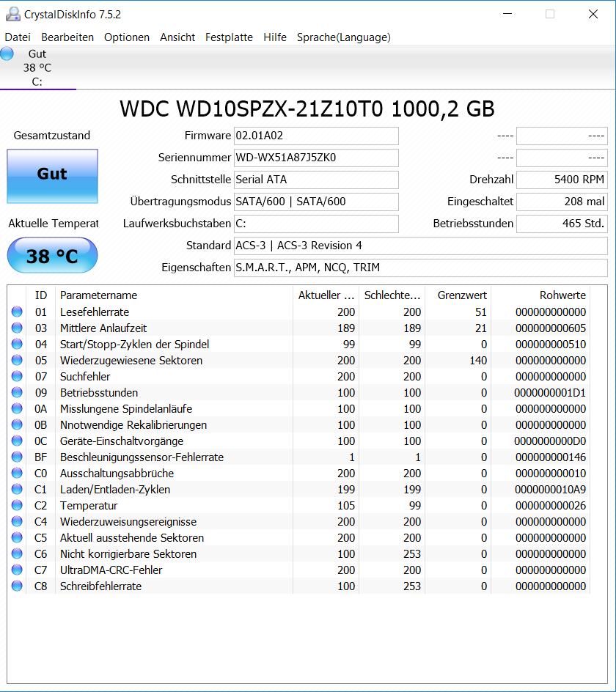Click raw value 000000000605
This screenshot has width=616, height=692.
(551, 328)
